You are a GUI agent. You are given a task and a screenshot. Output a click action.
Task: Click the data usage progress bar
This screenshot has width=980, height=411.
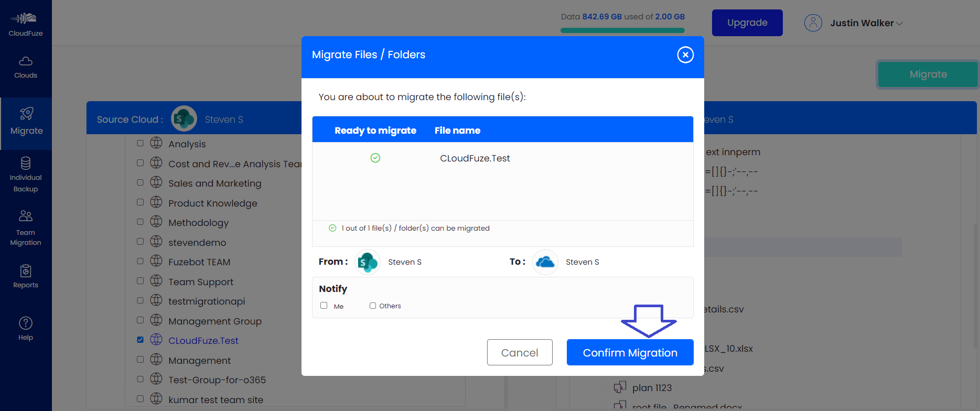622,30
